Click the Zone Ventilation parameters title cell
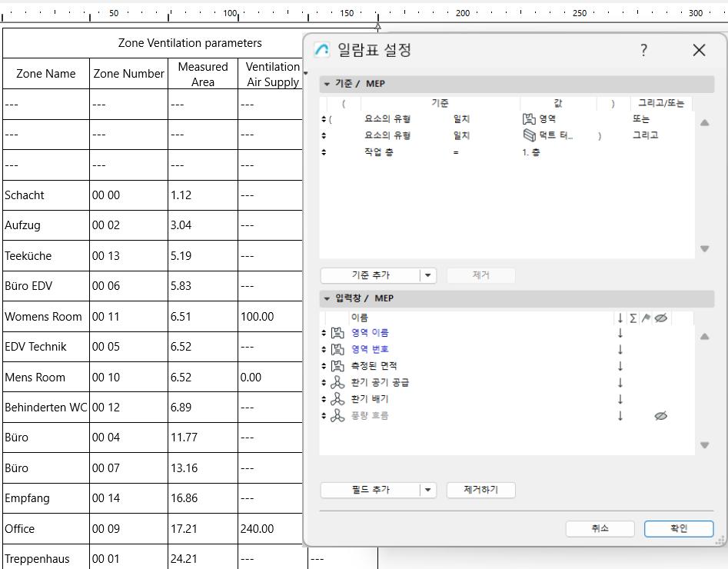728x569 pixels. tap(190, 43)
